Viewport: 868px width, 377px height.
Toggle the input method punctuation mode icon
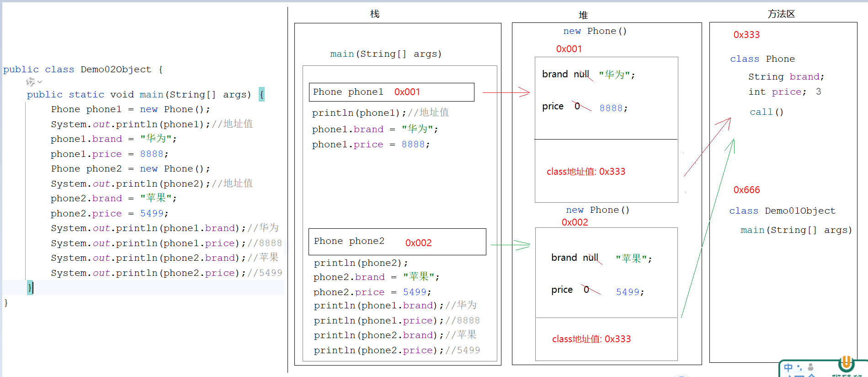pyautogui.click(x=799, y=367)
